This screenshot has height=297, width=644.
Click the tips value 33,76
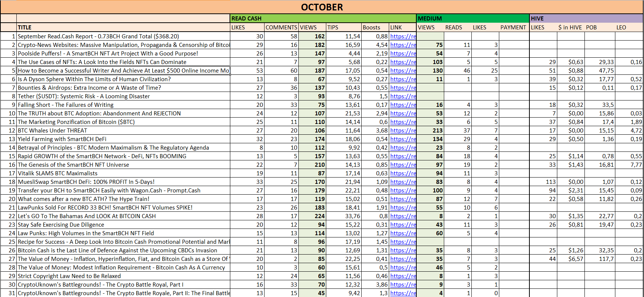[344, 216]
